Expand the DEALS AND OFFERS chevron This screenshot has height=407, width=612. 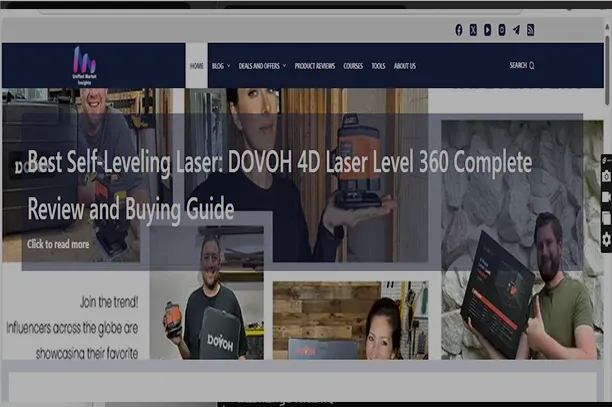tap(284, 66)
